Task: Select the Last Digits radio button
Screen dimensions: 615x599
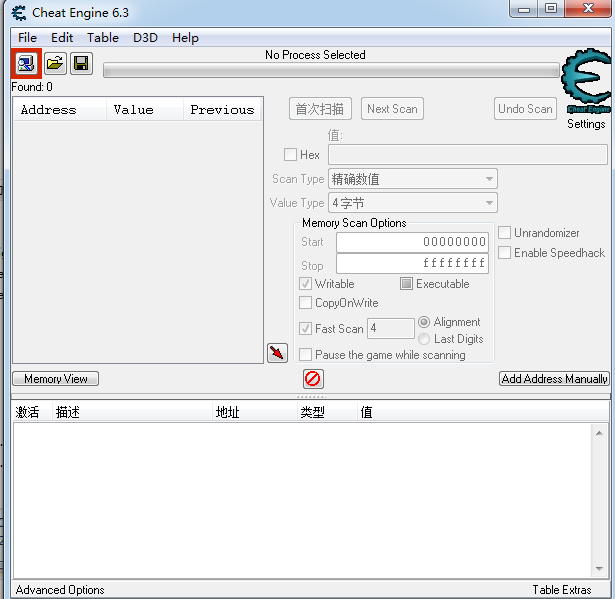Action: (424, 339)
